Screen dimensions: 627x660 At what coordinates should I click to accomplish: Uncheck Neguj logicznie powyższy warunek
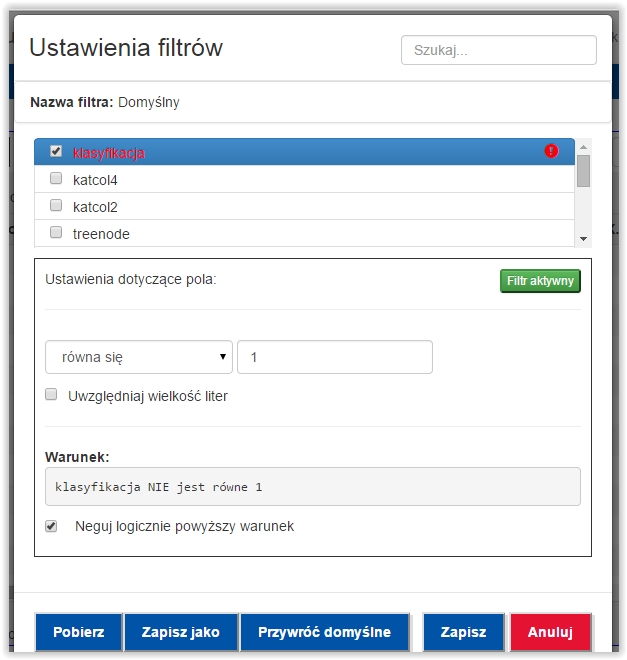click(x=51, y=526)
